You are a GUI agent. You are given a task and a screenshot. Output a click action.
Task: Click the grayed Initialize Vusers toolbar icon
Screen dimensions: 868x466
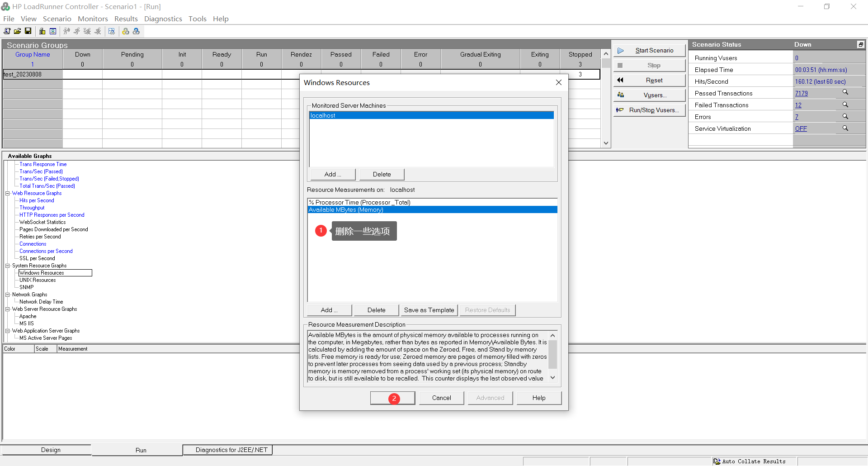point(66,31)
